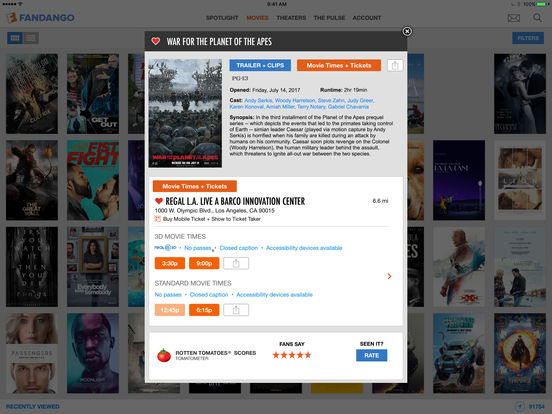Tap the location arrow icon near 91754

tap(520, 406)
